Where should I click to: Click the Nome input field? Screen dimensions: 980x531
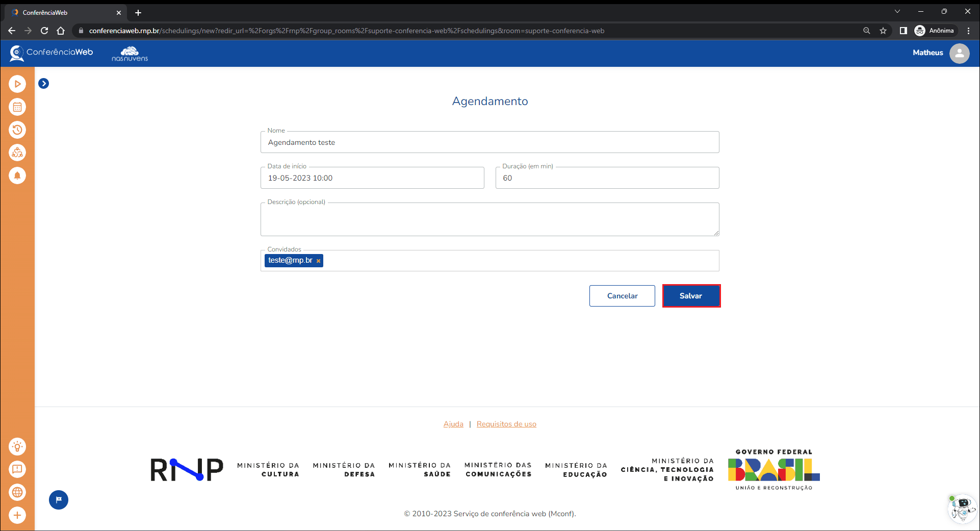click(x=489, y=142)
